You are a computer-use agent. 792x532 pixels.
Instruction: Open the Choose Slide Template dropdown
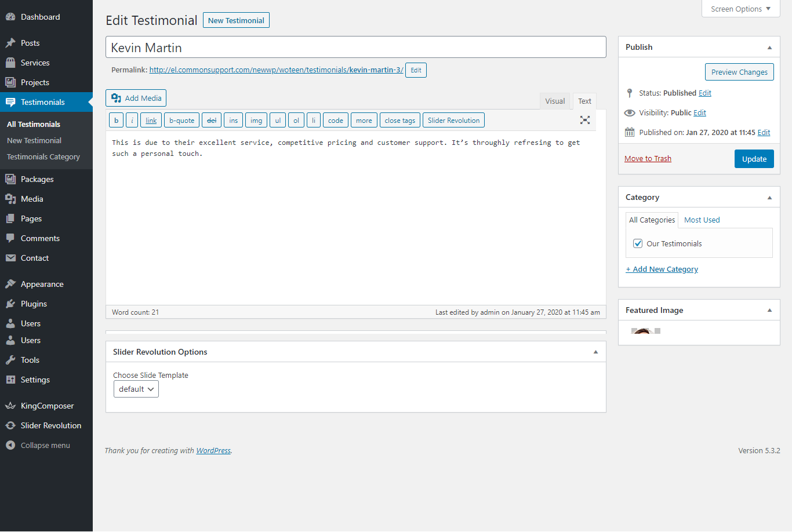coord(136,389)
